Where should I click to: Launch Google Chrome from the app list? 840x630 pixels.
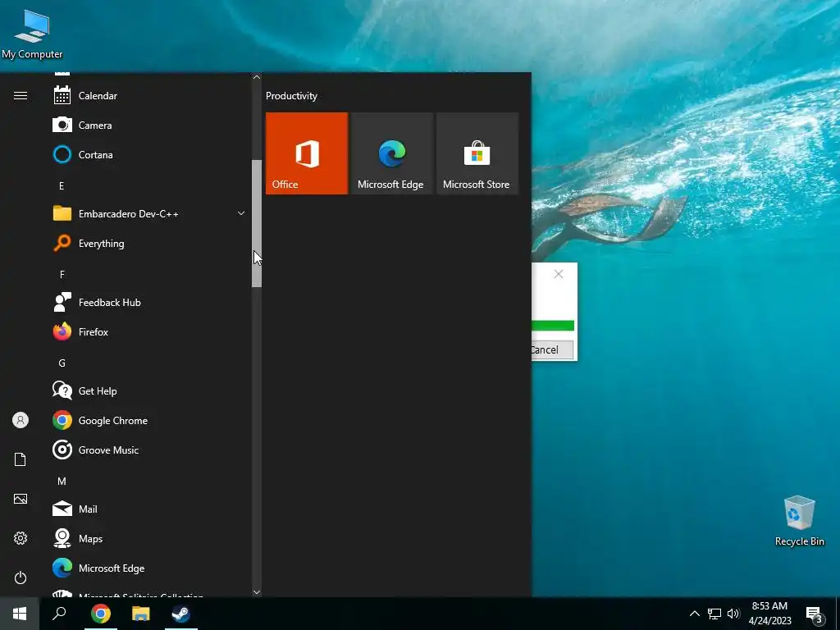pyautogui.click(x=149, y=421)
